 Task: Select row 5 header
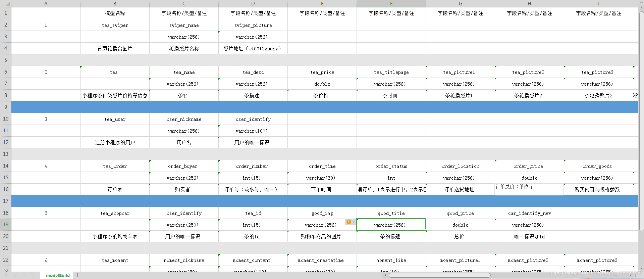(x=6, y=60)
